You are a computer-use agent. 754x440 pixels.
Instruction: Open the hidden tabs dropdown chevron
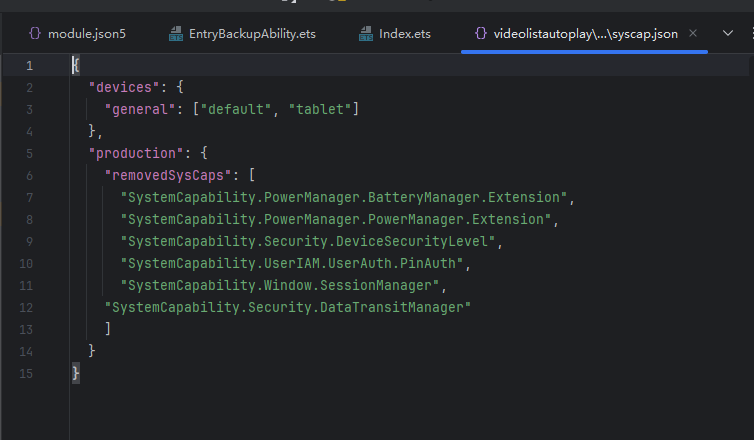pyautogui.click(x=728, y=33)
